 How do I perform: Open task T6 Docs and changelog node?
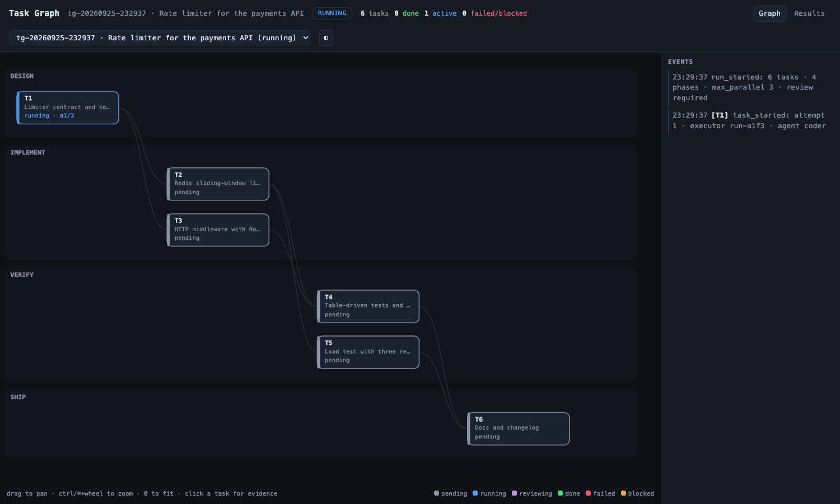tap(519, 429)
